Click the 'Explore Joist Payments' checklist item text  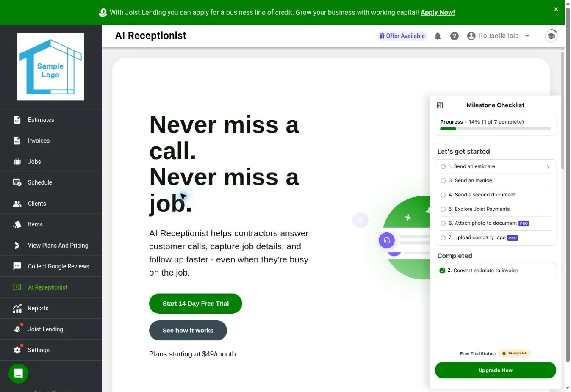coord(479,209)
